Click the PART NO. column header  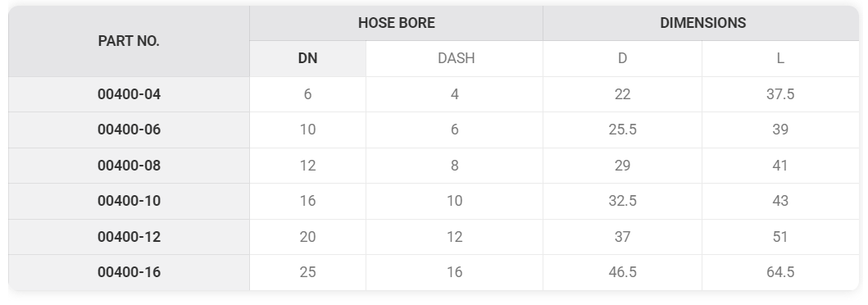click(129, 41)
